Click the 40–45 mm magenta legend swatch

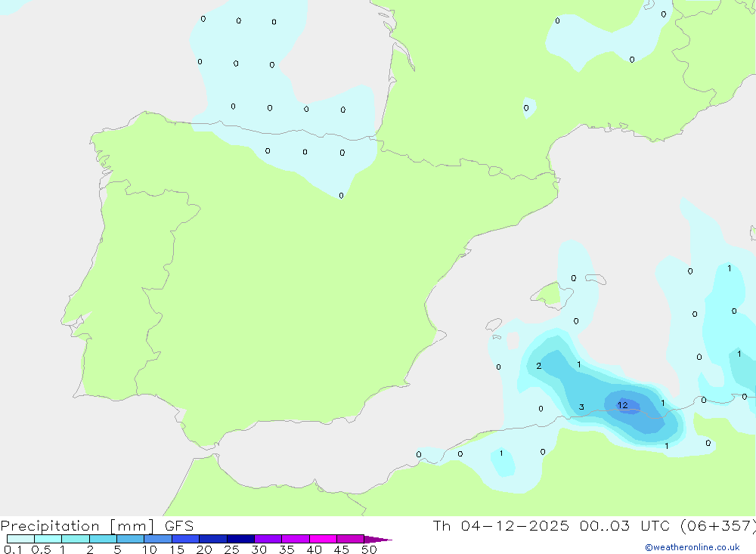[323, 539]
